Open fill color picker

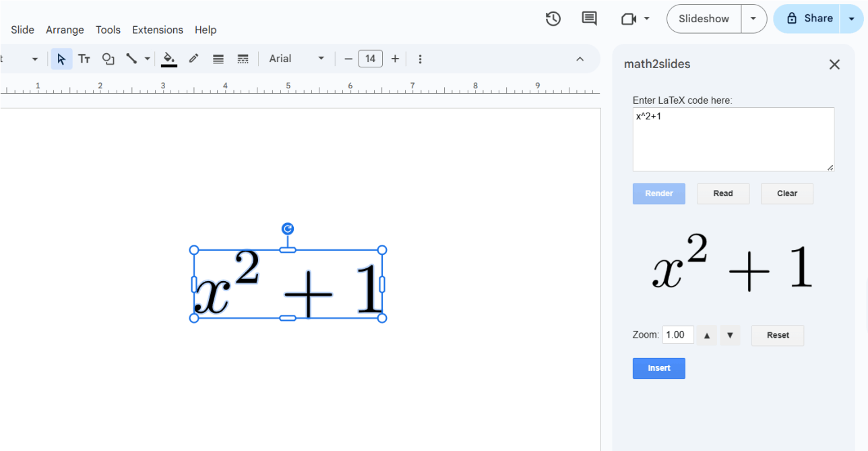pos(169,59)
